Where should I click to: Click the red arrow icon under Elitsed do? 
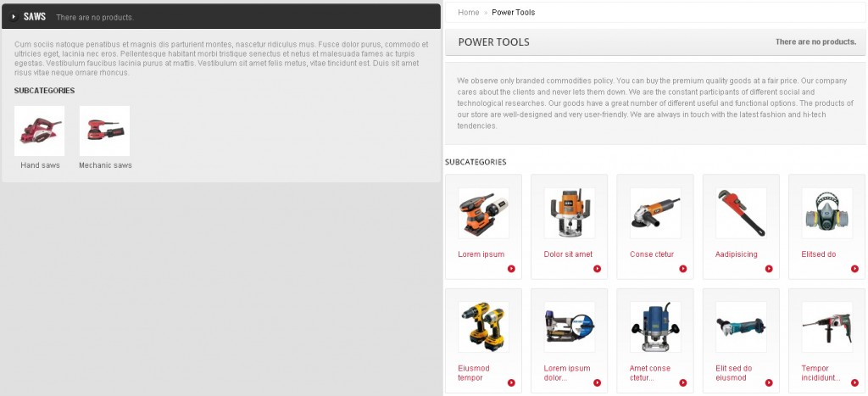(x=854, y=269)
